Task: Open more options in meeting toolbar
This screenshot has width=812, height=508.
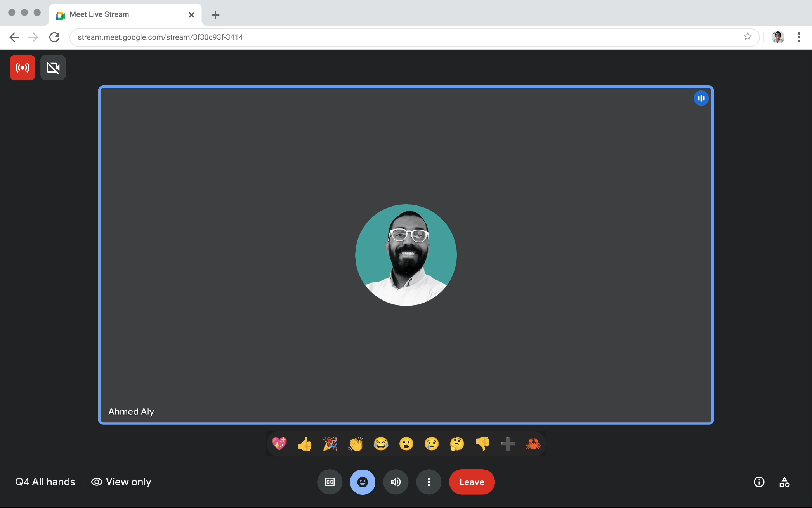Action: coord(429,482)
